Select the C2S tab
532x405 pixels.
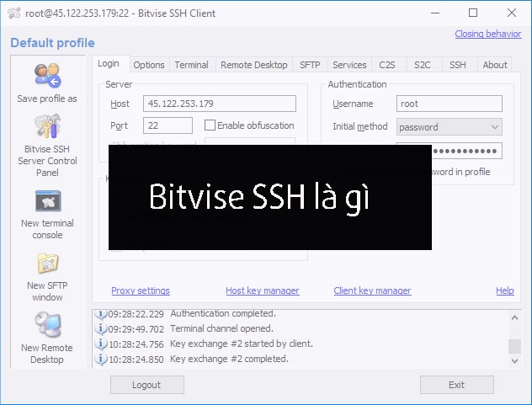(x=387, y=65)
